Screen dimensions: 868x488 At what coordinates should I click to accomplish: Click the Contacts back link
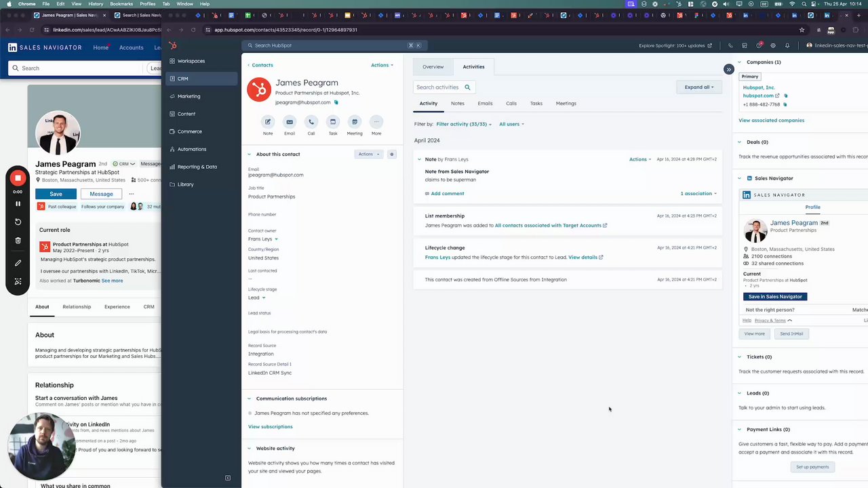coord(260,65)
